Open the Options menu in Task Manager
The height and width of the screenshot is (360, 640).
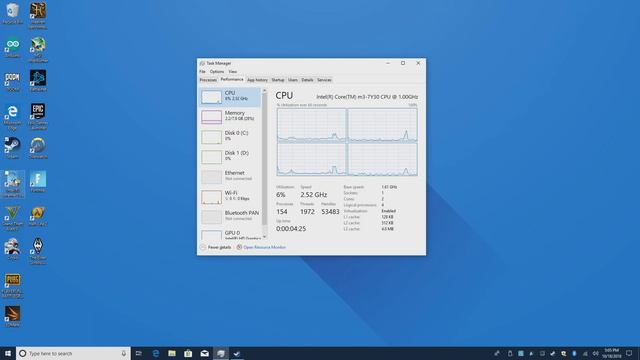click(x=217, y=71)
